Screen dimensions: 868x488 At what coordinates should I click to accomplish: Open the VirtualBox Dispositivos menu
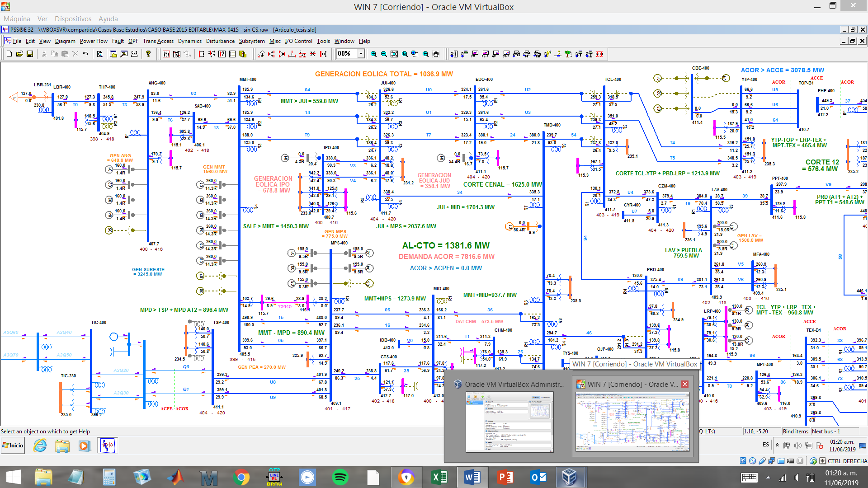[73, 19]
